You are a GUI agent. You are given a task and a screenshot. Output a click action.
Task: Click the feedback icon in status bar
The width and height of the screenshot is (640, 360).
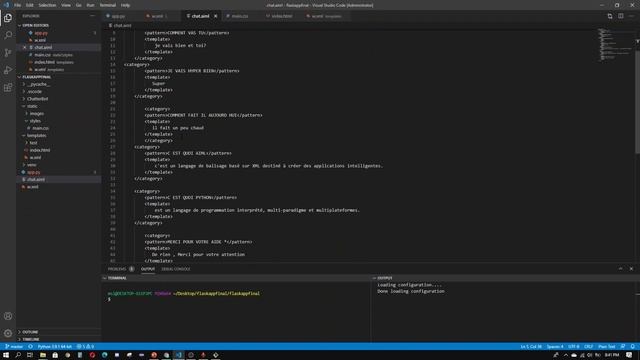[622, 347]
